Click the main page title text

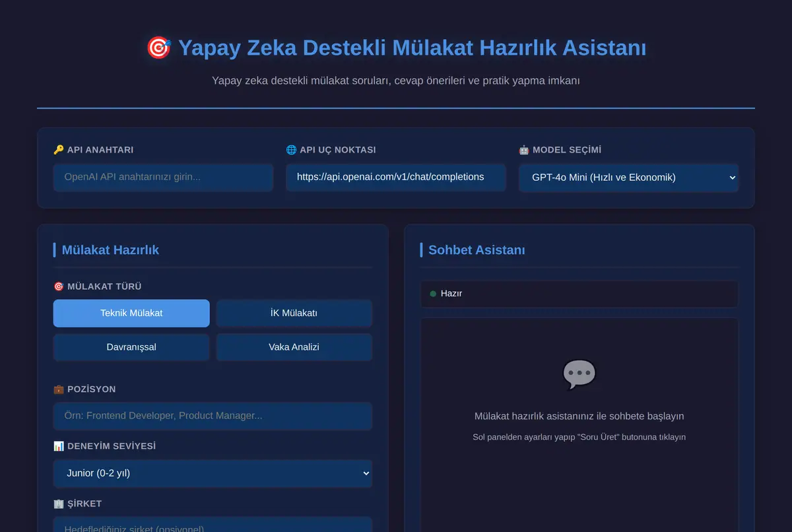(412, 48)
